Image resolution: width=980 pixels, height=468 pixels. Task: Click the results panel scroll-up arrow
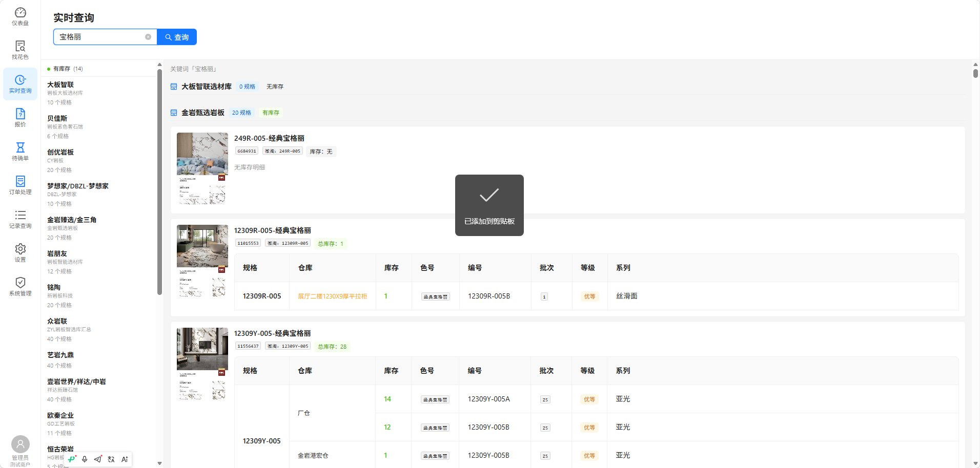pos(975,65)
